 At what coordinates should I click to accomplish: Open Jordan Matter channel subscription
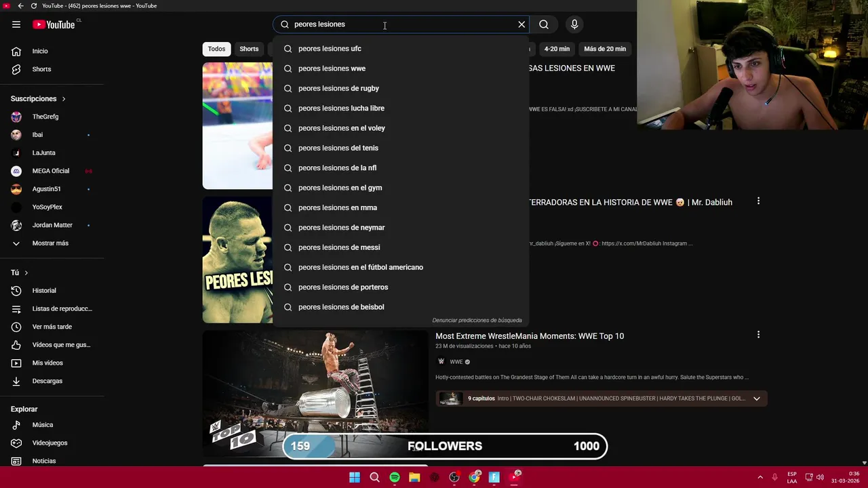pos(52,225)
